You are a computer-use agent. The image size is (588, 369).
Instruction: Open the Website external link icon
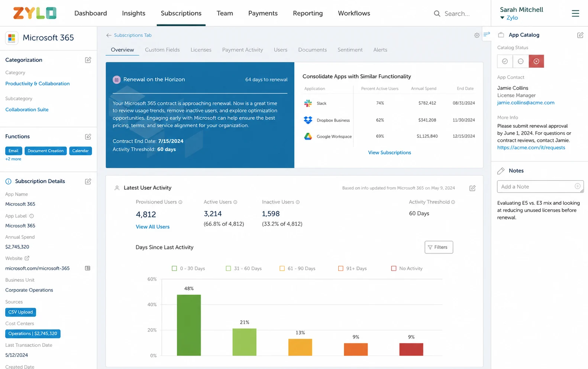pyautogui.click(x=27, y=258)
